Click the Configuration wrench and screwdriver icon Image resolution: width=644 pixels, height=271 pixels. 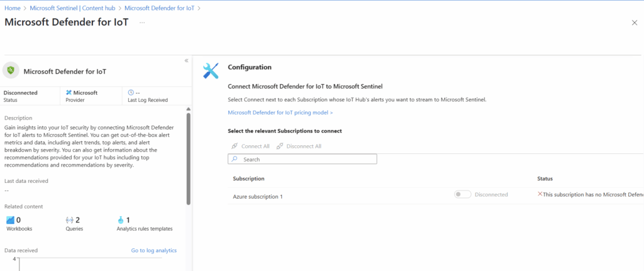(x=211, y=70)
